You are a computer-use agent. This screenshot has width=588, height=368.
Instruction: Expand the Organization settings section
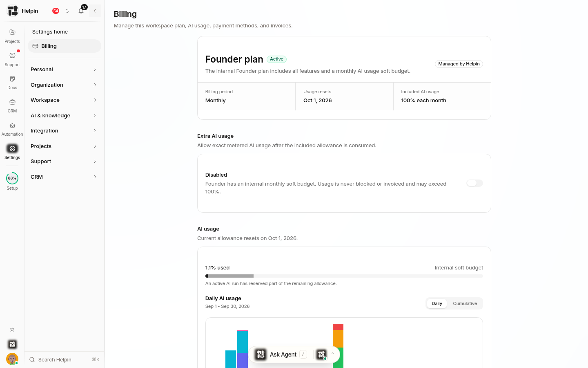64,85
